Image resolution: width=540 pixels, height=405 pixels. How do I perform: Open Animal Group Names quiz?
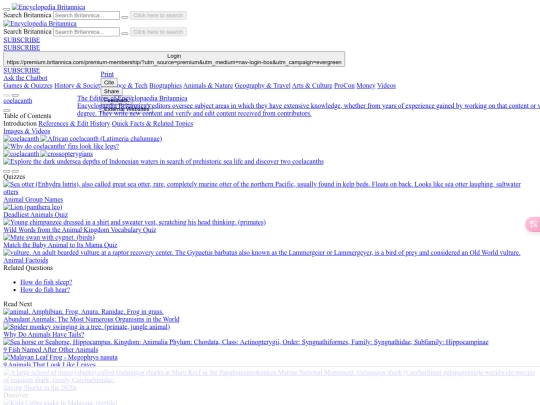point(33,199)
